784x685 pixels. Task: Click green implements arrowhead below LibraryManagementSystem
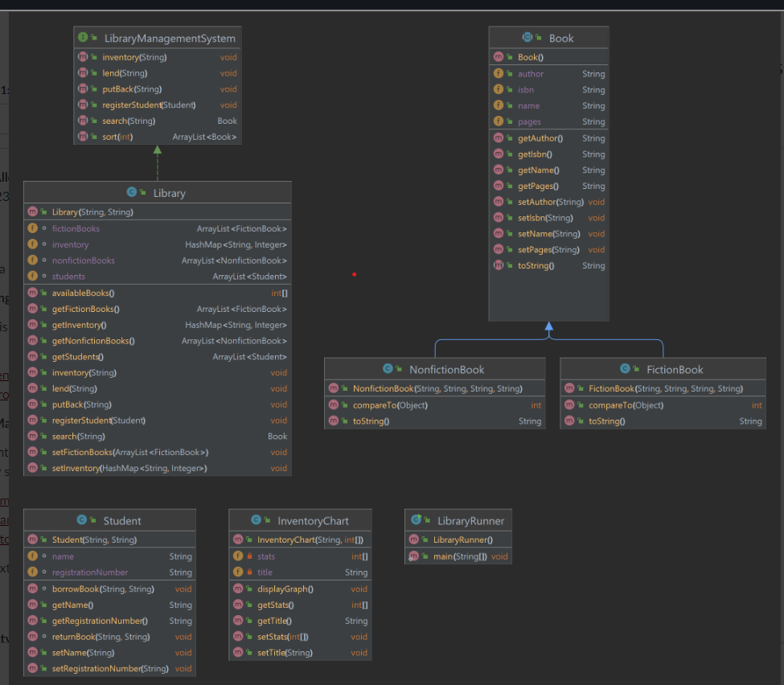pyautogui.click(x=158, y=150)
